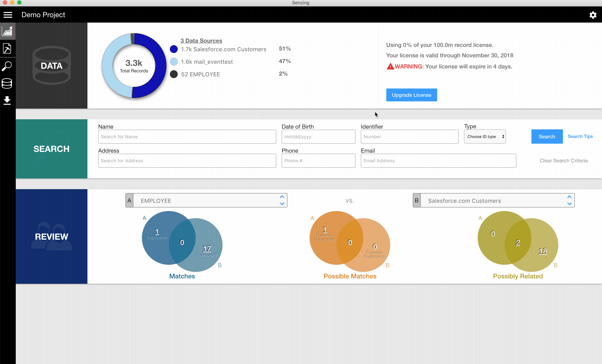Open the Choose ID type dropdown
The height and width of the screenshot is (364, 602).
485,136
